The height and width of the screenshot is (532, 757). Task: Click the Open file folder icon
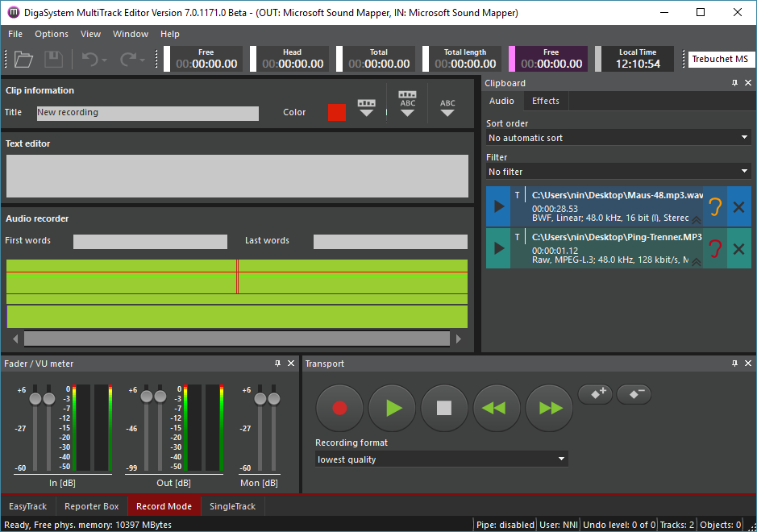point(23,60)
